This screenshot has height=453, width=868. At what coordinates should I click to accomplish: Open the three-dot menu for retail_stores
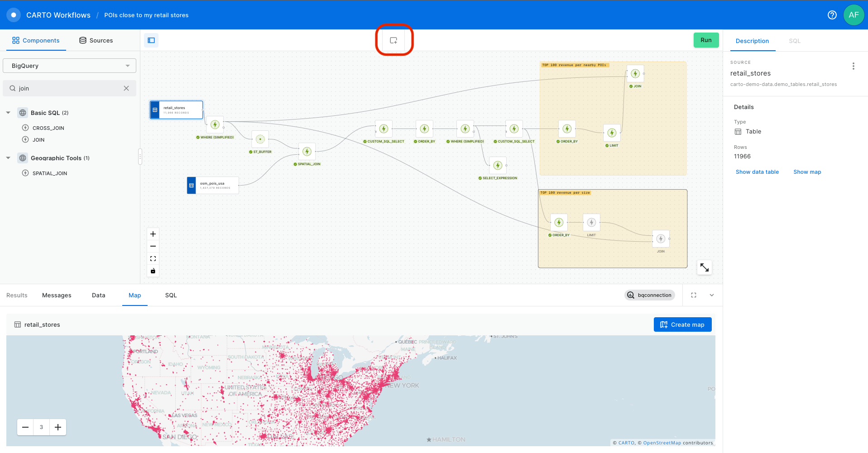point(853,66)
